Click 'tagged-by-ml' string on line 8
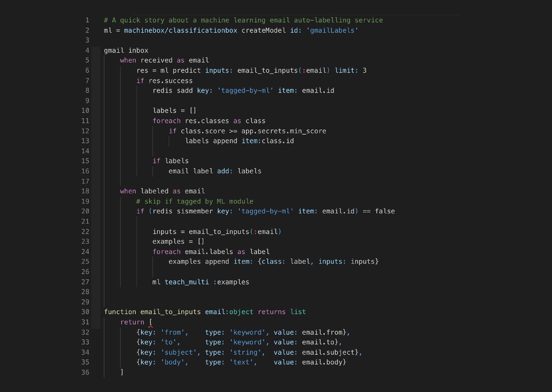Screen dimensions: 552x392 [245, 90]
